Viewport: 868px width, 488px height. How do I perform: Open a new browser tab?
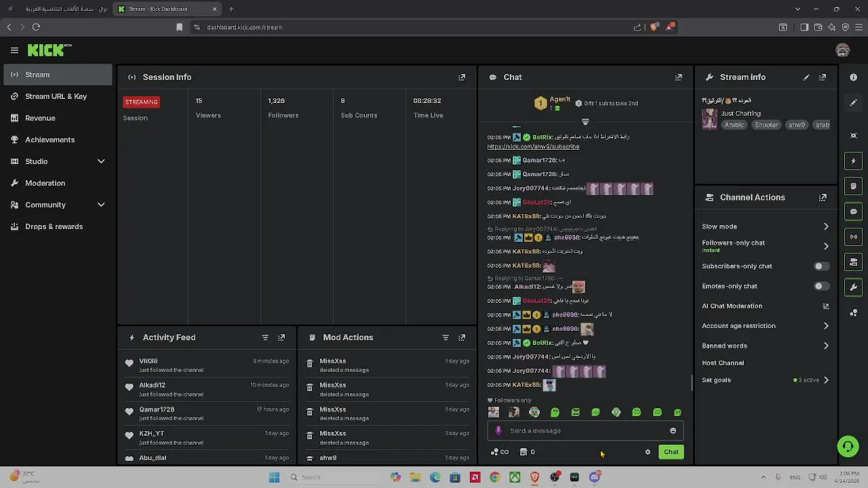(x=231, y=9)
